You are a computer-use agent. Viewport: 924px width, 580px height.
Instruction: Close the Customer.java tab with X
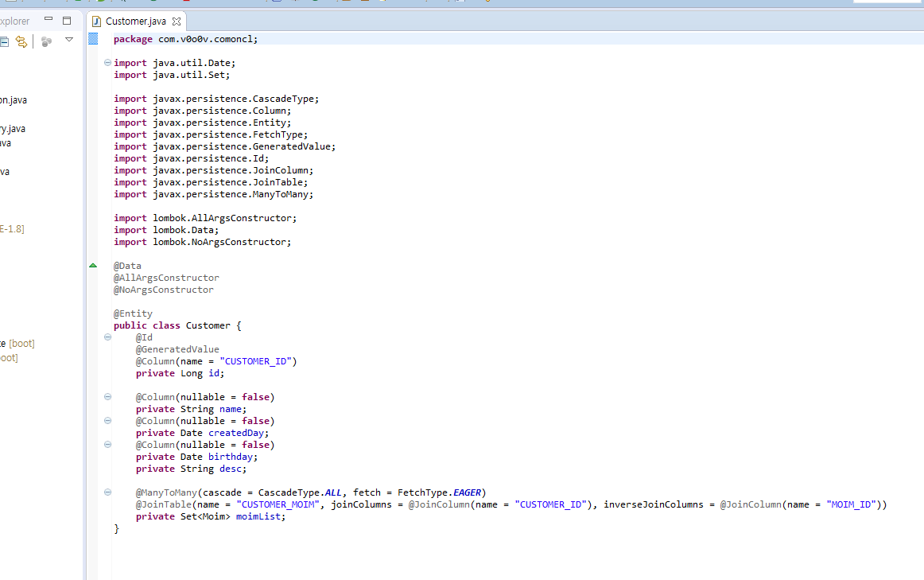(177, 21)
